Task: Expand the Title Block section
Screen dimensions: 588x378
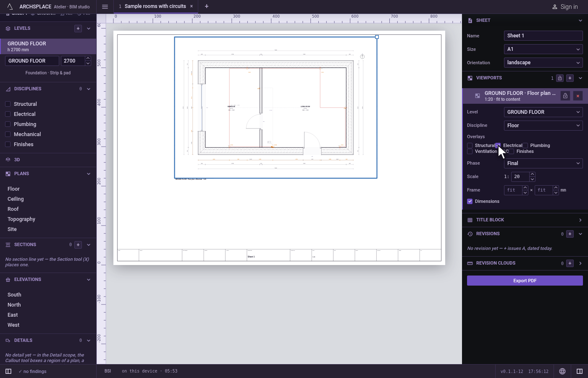Action: (525, 220)
